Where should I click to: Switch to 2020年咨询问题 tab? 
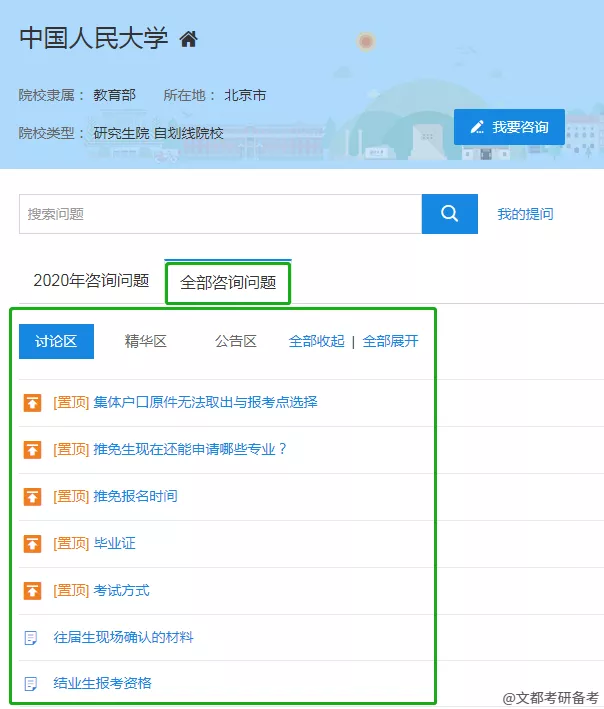(x=91, y=280)
